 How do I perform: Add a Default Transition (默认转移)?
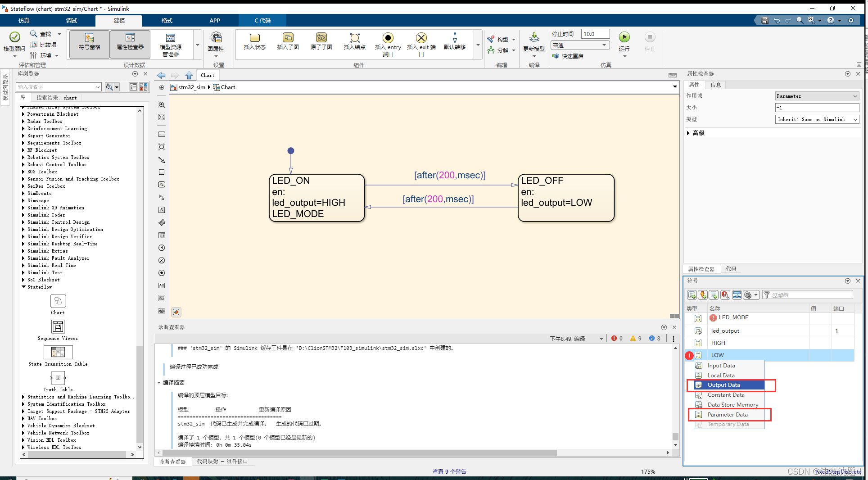point(454,41)
